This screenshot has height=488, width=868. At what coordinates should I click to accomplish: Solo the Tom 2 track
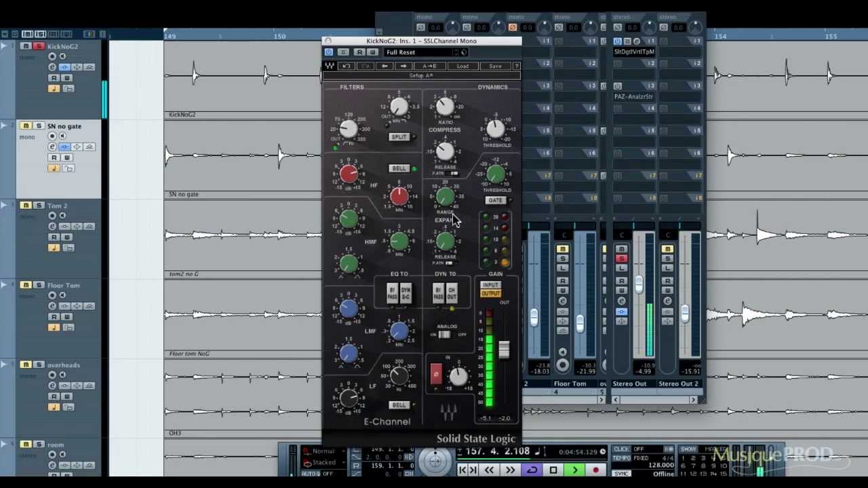pos(39,205)
